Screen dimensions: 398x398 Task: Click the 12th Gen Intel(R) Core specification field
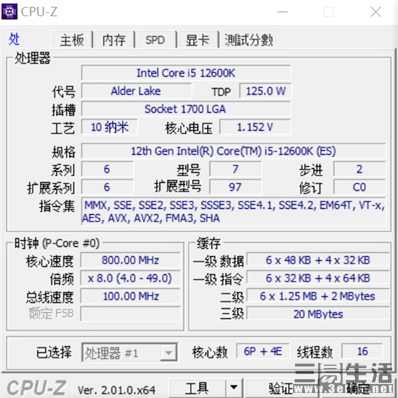(x=233, y=151)
